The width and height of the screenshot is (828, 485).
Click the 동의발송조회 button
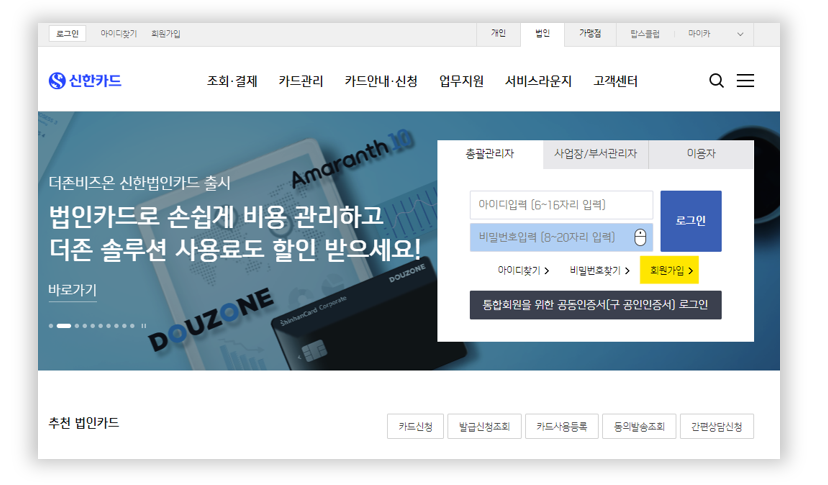(x=639, y=426)
